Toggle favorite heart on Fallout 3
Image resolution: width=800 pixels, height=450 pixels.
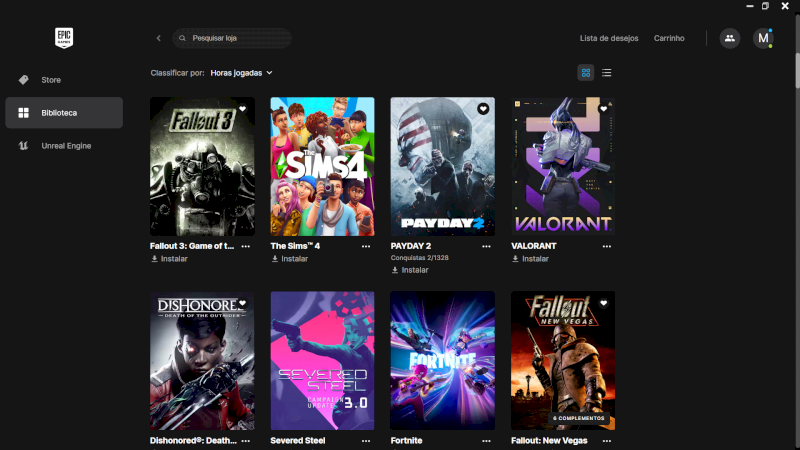[242, 109]
